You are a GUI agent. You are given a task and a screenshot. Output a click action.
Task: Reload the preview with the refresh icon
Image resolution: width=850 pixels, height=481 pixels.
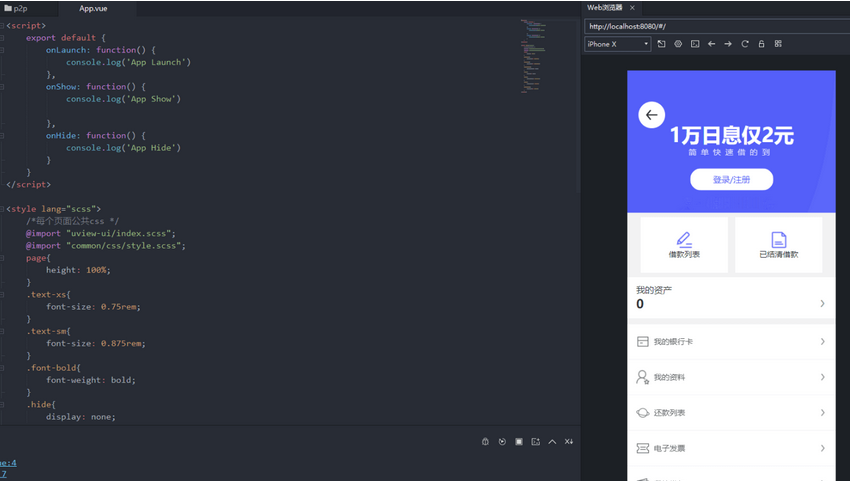745,44
